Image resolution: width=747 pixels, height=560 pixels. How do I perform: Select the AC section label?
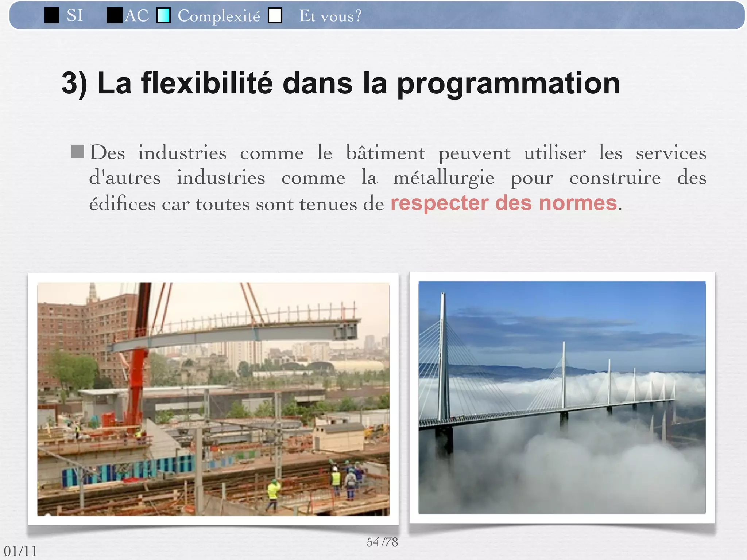click(137, 16)
